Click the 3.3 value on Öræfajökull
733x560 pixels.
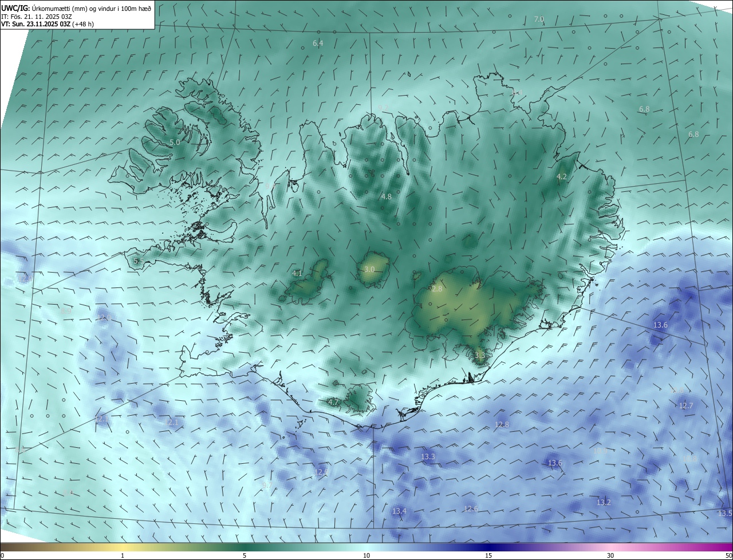tap(480, 355)
